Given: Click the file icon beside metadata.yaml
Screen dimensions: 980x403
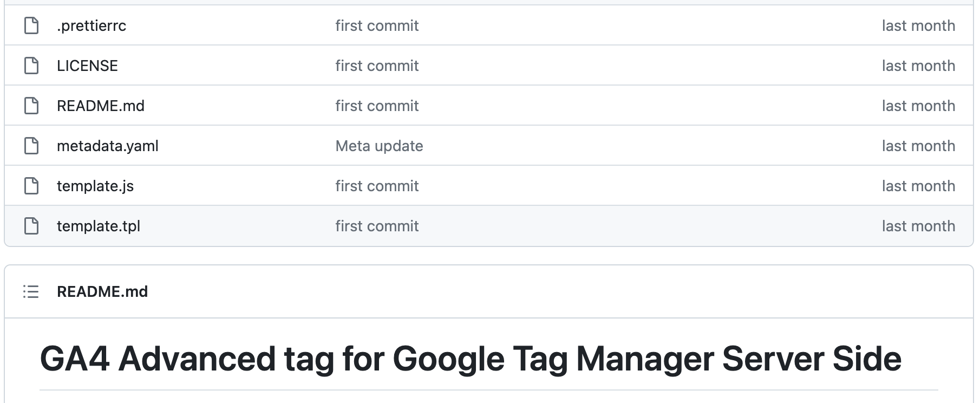Looking at the screenshot, I should pyautogui.click(x=31, y=146).
